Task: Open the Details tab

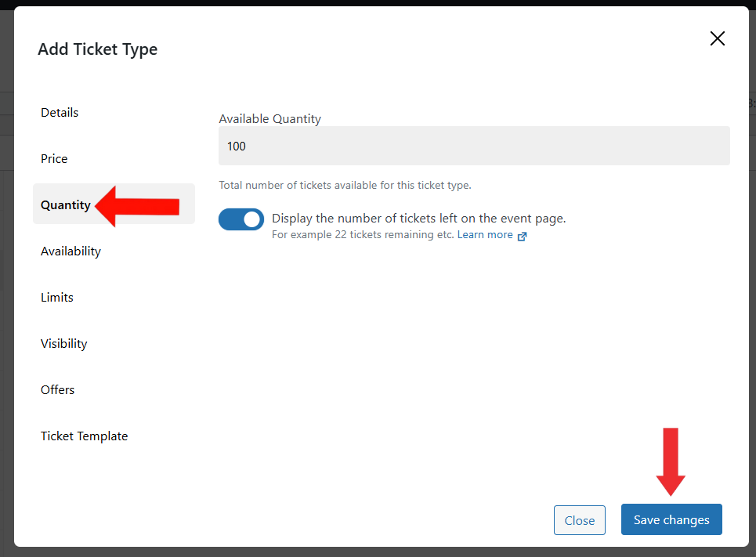Action: 60,112
